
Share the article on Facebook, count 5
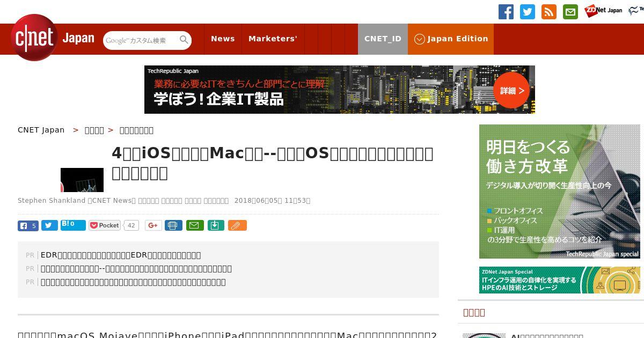pos(28,225)
